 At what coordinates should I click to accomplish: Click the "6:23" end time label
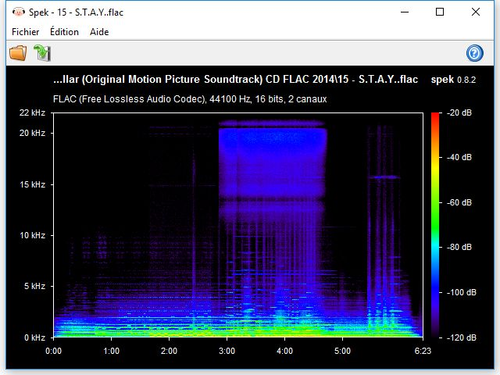423,351
